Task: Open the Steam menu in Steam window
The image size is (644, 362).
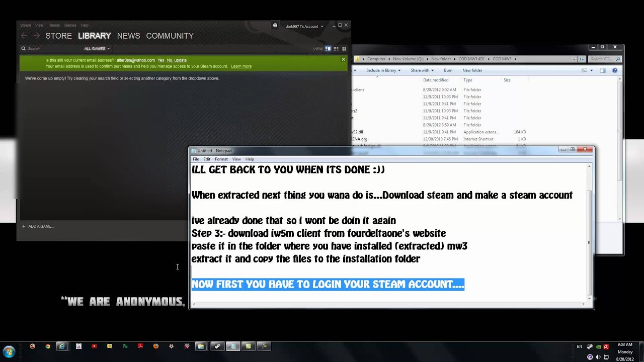Action: [25, 25]
